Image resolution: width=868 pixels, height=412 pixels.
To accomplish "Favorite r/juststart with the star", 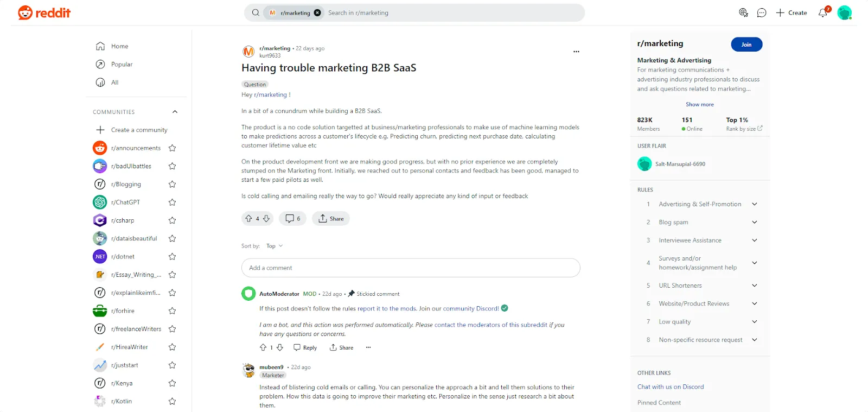I will pyautogui.click(x=172, y=365).
